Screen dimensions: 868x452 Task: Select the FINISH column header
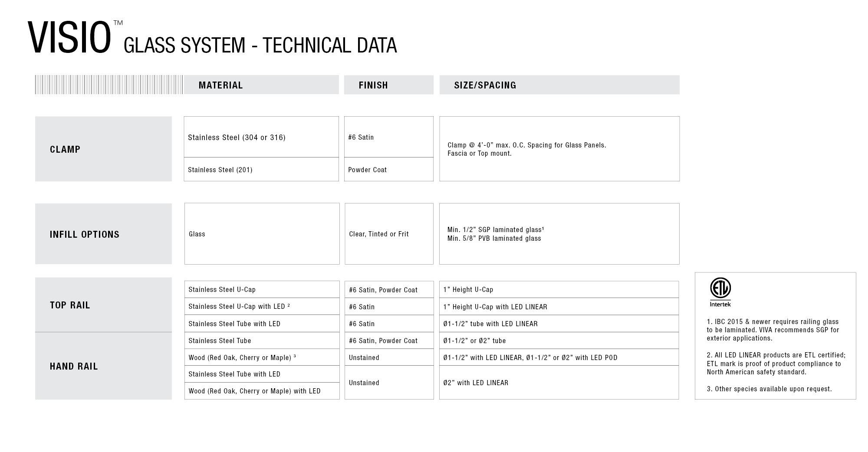pos(373,85)
